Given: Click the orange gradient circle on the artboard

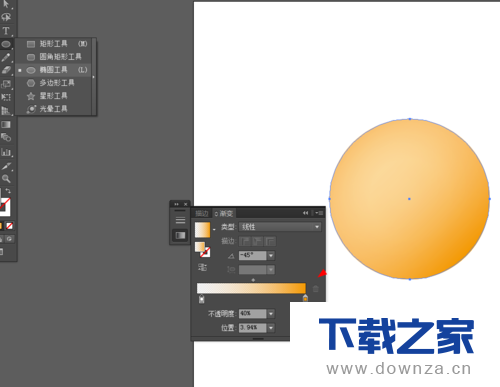Looking at the screenshot, I should click(410, 199).
